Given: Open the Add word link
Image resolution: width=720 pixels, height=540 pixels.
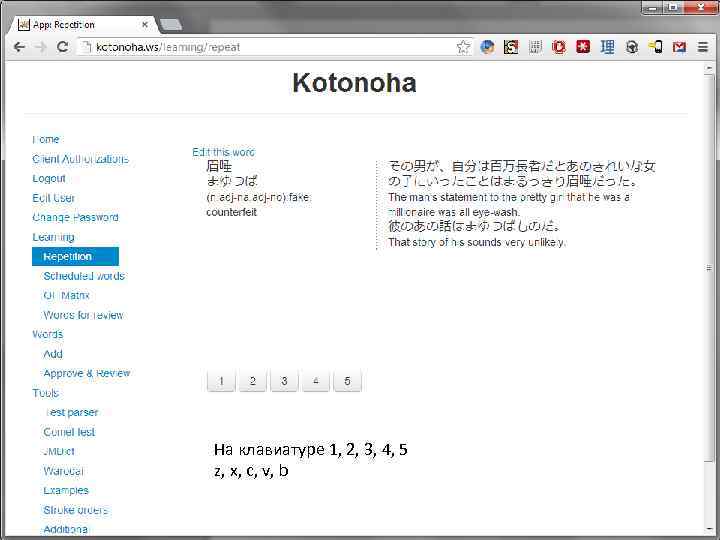Looking at the screenshot, I should click(53, 354).
